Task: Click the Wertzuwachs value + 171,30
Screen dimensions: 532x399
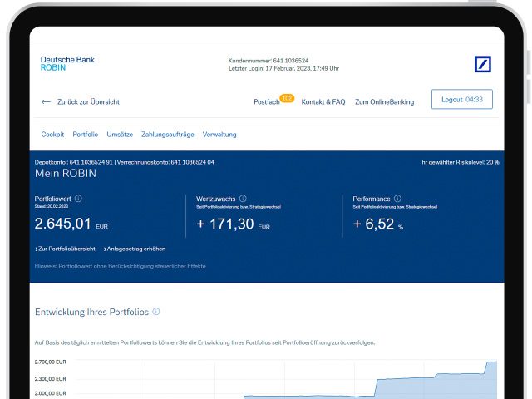Action: (233, 224)
